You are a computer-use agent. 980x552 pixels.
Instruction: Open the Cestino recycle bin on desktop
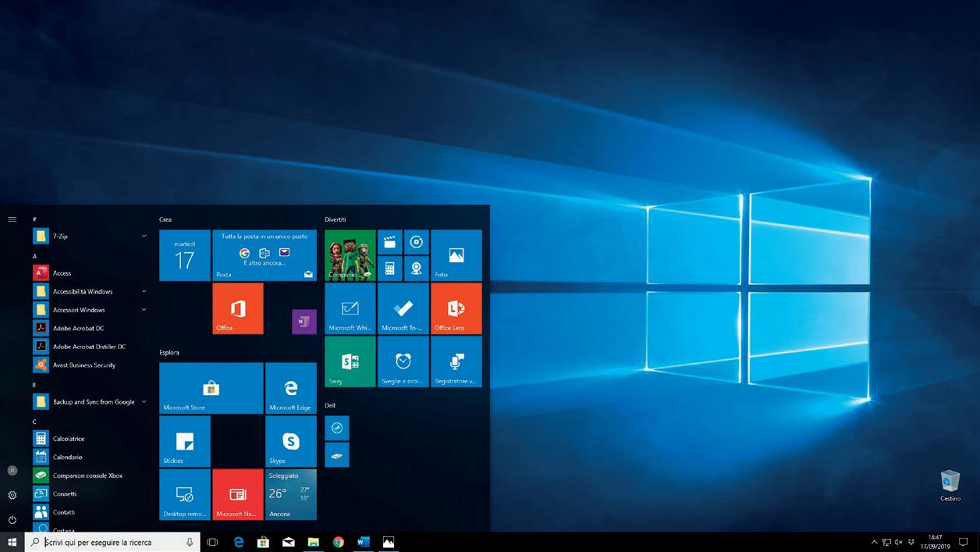tap(950, 486)
